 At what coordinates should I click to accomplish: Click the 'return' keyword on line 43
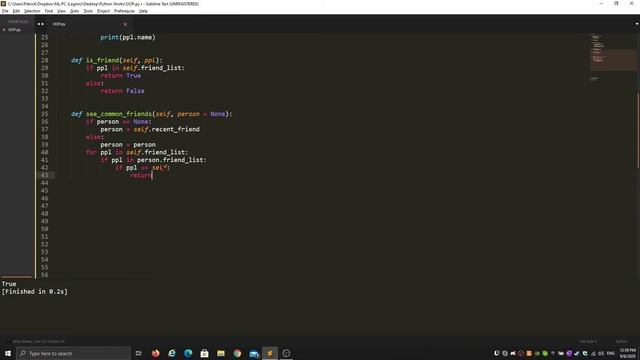coord(140,176)
